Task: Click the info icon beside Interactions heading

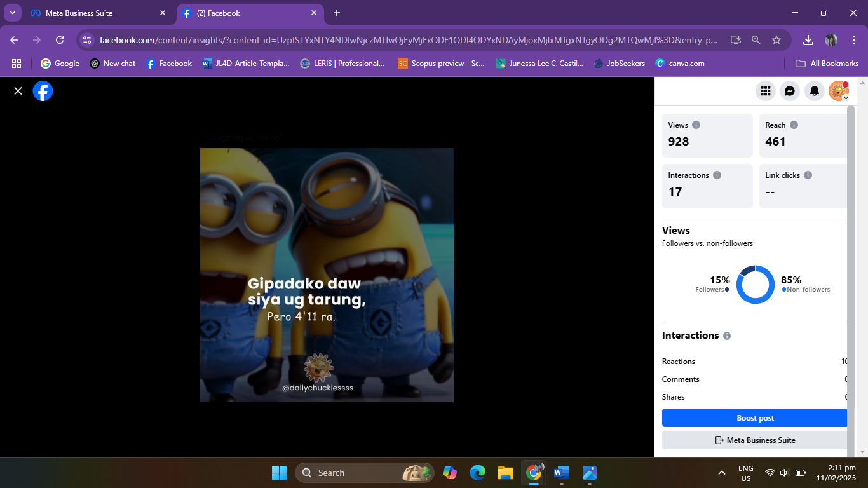Action: 727,335
